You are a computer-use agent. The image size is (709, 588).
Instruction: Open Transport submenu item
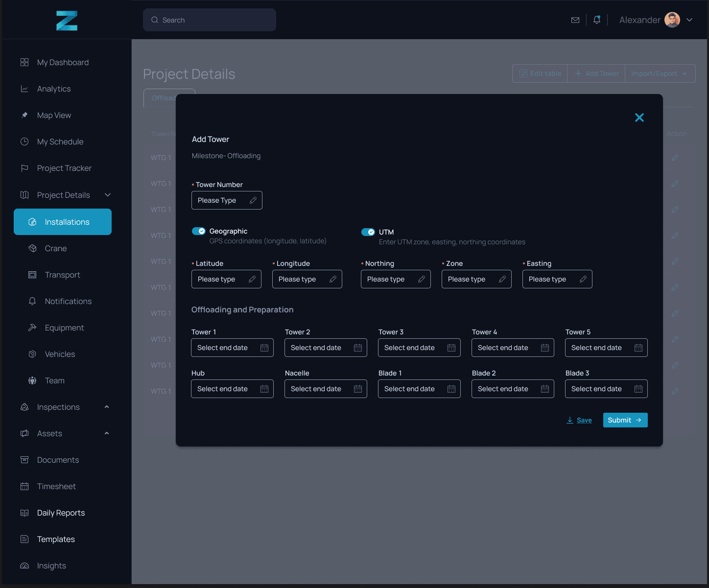pos(62,275)
